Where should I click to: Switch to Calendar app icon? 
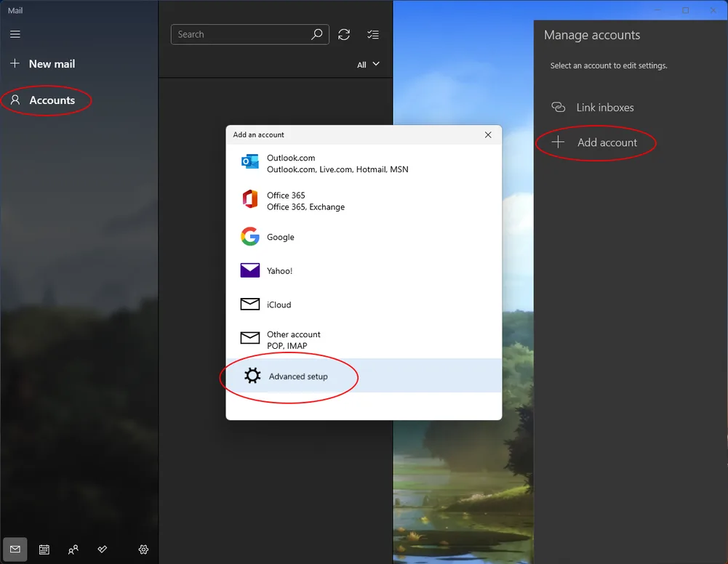pos(44,549)
